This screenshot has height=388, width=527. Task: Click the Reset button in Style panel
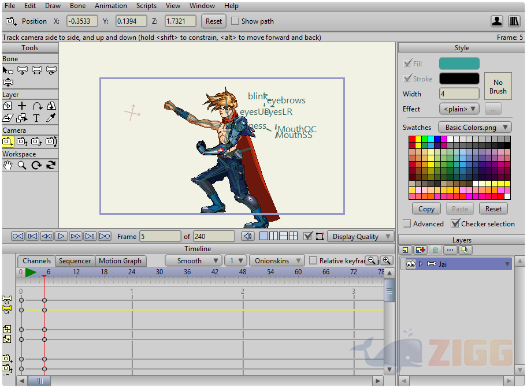[x=493, y=209]
